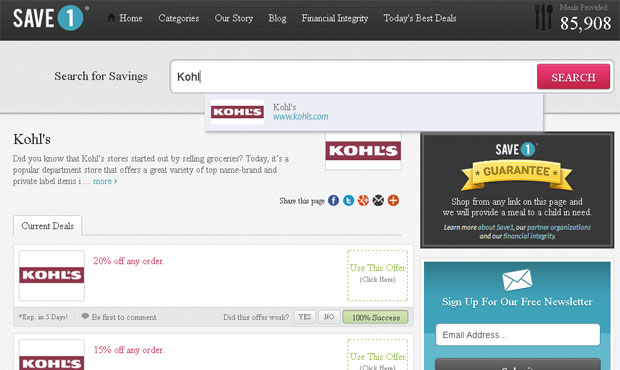This screenshot has height=370, width=620.
Task: Click the Kohl's logo beside the description
Action: 363,151
